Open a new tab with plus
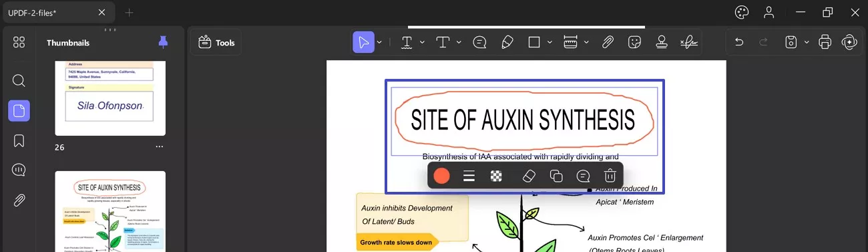868x252 pixels. point(130,12)
